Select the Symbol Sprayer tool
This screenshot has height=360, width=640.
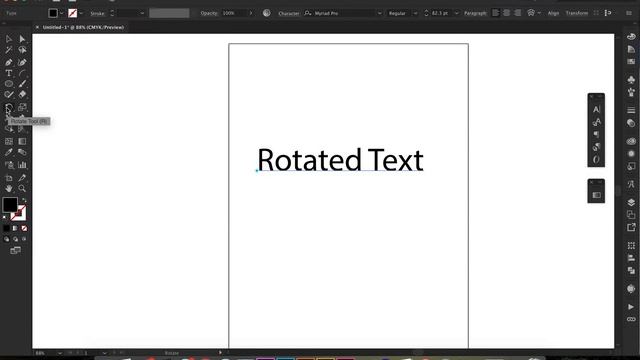[9, 165]
